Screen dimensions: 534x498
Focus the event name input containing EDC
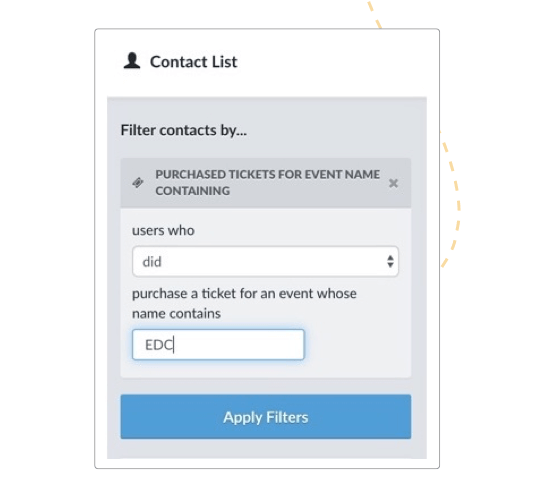(218, 344)
